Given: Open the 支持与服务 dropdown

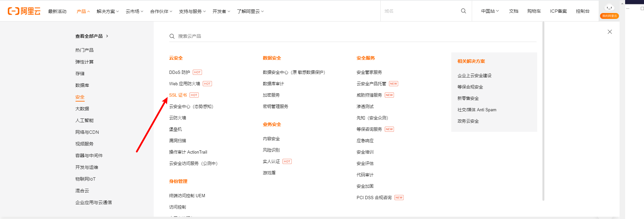Looking at the screenshot, I should pyautogui.click(x=192, y=11).
